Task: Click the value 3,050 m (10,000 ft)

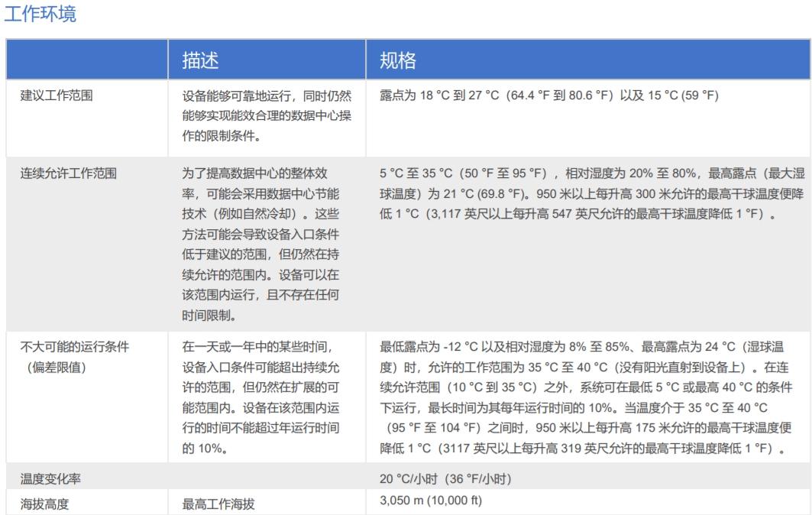Action: coord(431,501)
